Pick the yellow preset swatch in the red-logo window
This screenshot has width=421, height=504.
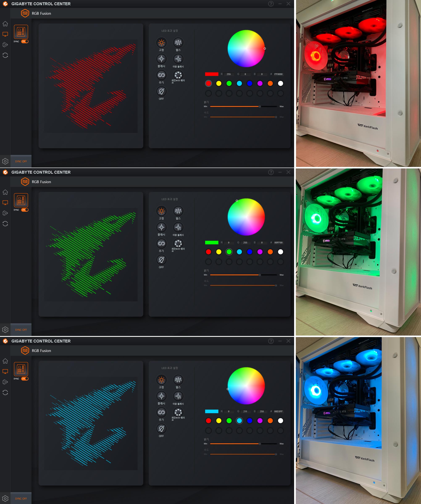pos(219,83)
